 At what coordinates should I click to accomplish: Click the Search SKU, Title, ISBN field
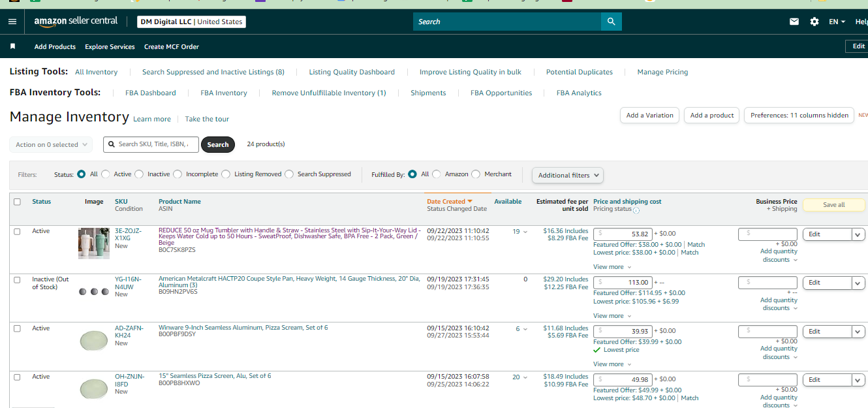151,144
